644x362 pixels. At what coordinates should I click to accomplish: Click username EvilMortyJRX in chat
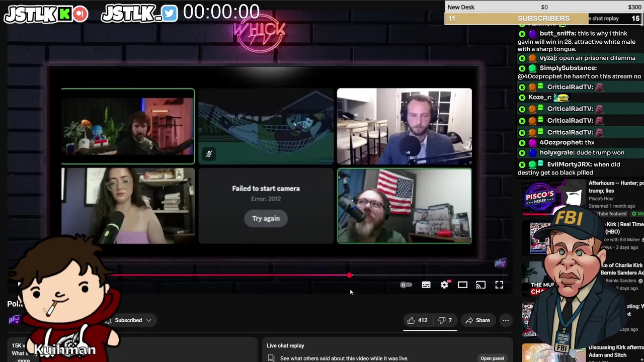pyautogui.click(x=570, y=164)
